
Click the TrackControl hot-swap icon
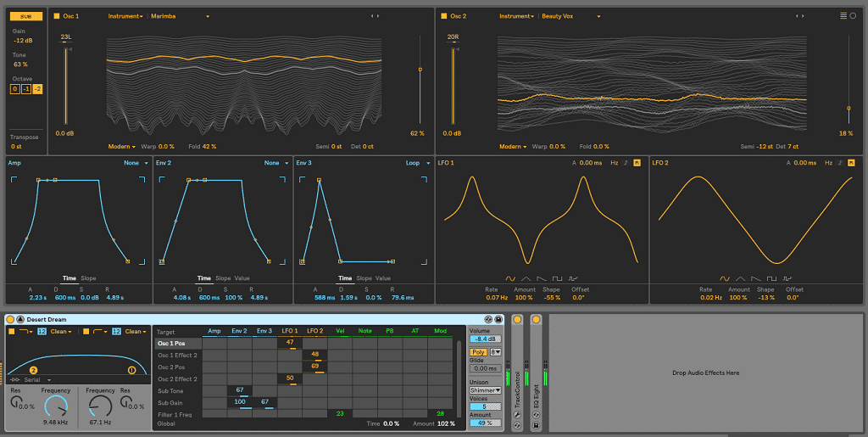pos(517,425)
